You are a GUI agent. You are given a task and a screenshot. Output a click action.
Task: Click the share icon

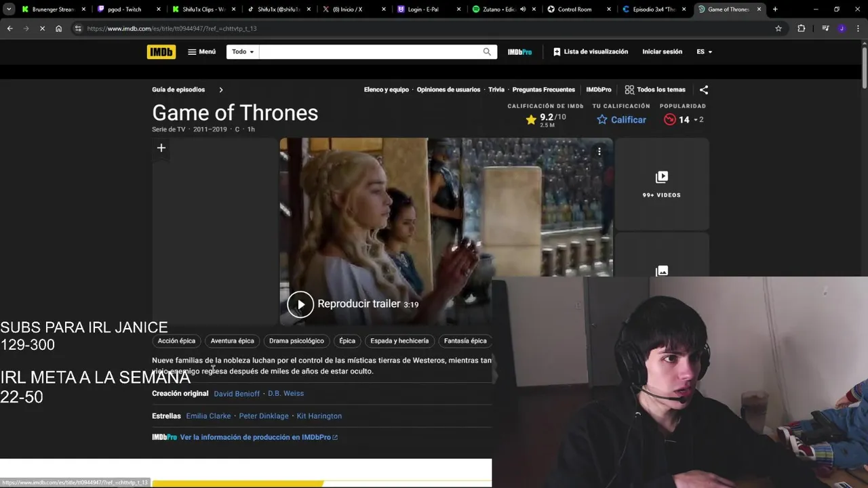[x=704, y=89]
